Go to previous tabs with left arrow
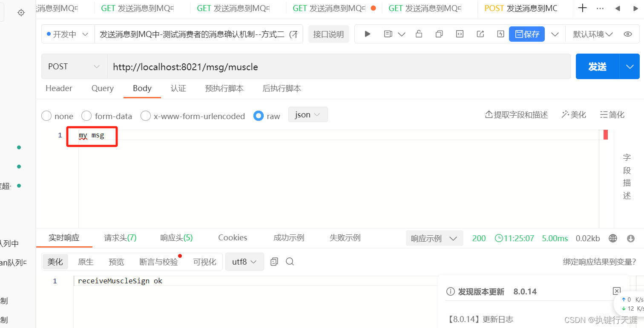Screen dimensions: 644x328 [x=618, y=8]
